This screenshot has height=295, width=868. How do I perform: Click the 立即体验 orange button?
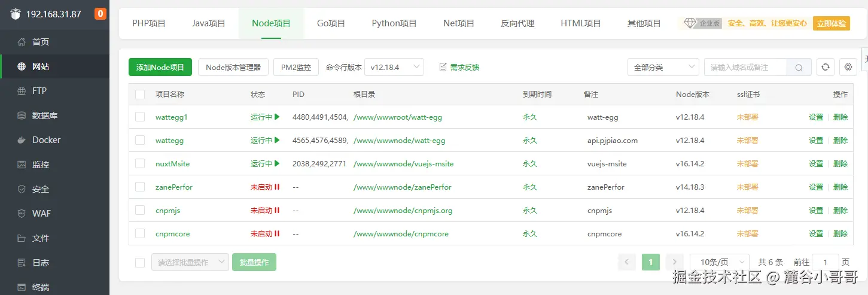pyautogui.click(x=832, y=23)
